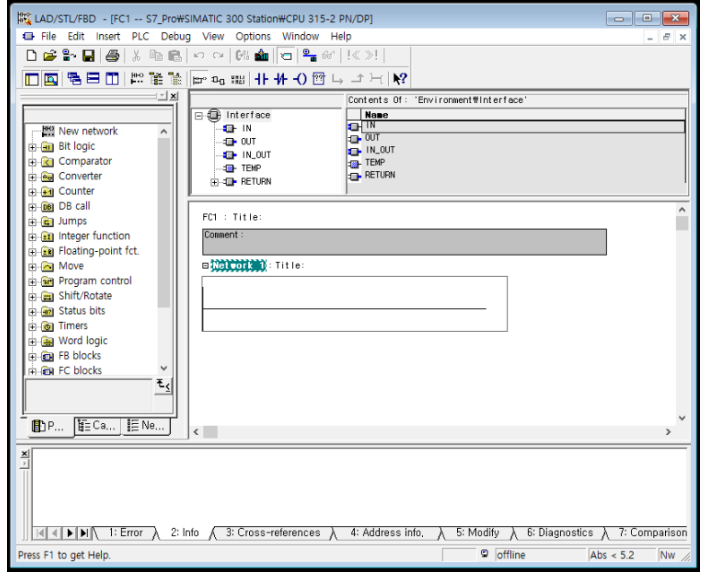This screenshot has width=718, height=579.
Task: Insert an output coil element
Action: point(300,79)
